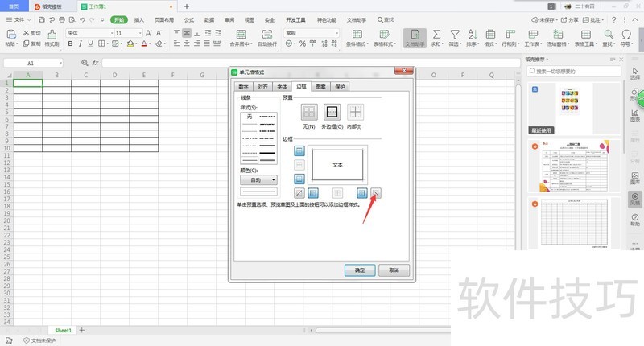The width and height of the screenshot is (644, 346).
Task: Select the 无 line style
Action: click(x=250, y=117)
